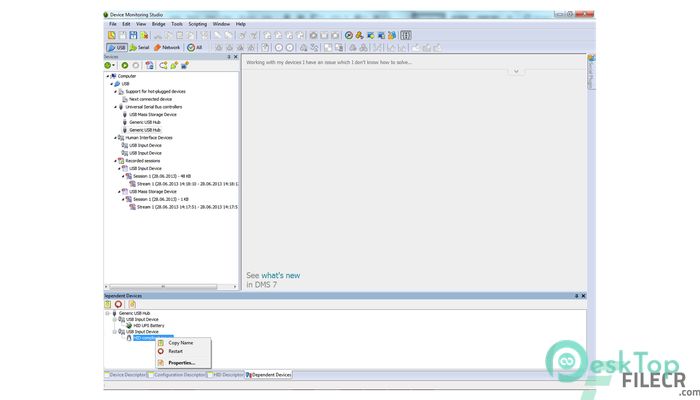This screenshot has width=700, height=400.
Task: Click the red restart icon in Dependent Devices toolbar
Action: (x=118, y=304)
